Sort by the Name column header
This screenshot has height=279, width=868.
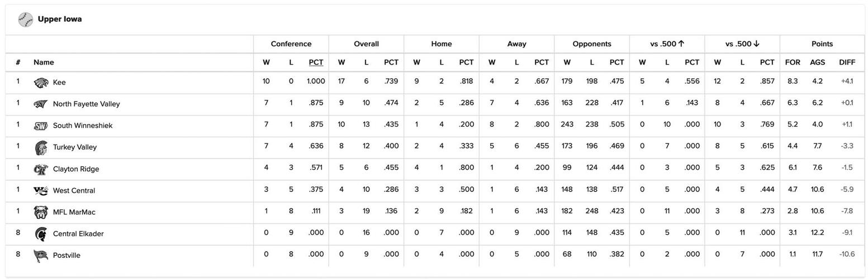coord(44,62)
